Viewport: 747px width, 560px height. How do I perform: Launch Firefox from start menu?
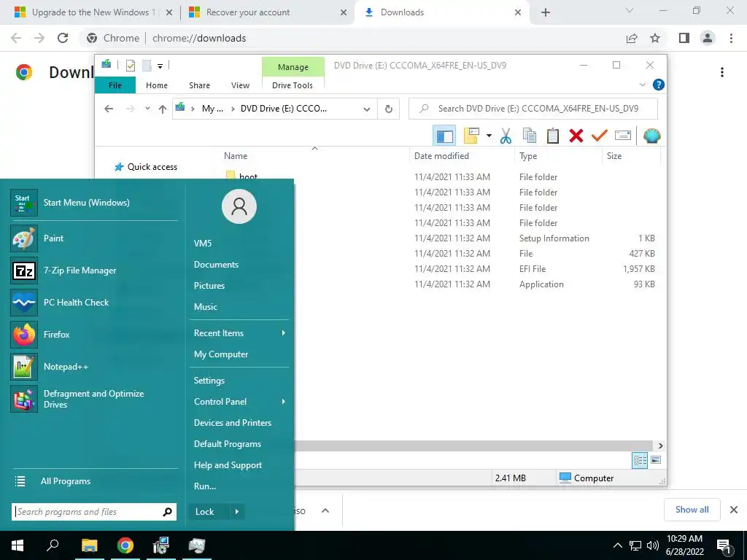(x=94, y=334)
